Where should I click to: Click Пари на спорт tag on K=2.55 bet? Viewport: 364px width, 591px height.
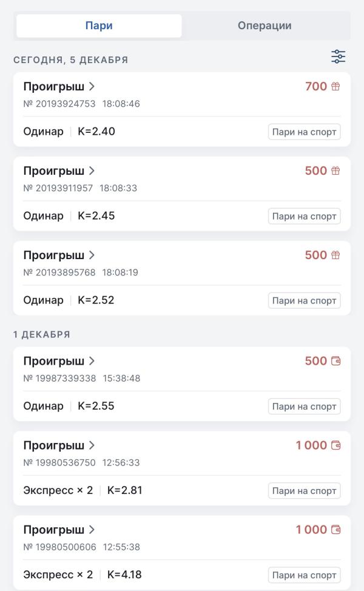pyautogui.click(x=304, y=406)
